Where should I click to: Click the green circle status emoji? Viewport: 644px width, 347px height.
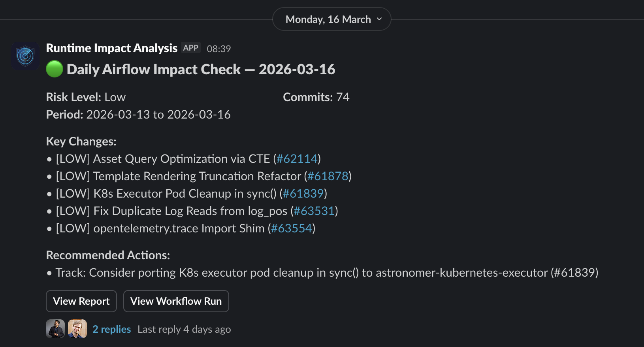[x=55, y=69]
